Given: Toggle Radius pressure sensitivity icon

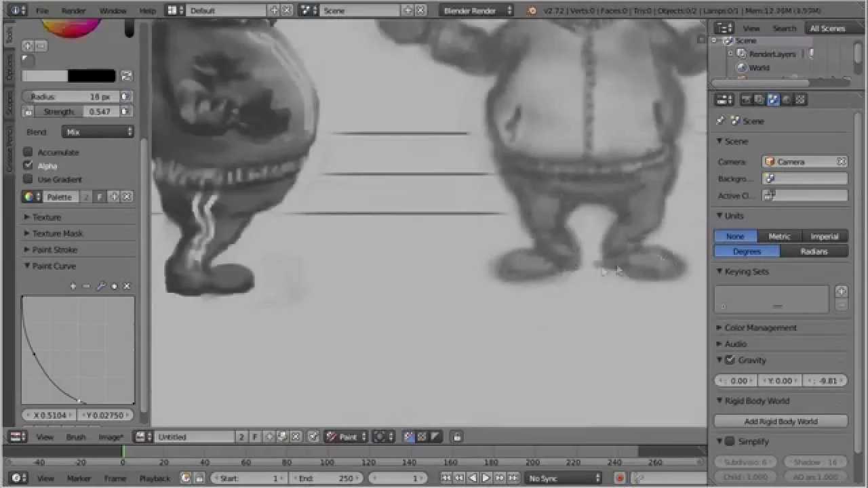Looking at the screenshot, I should pos(125,97).
